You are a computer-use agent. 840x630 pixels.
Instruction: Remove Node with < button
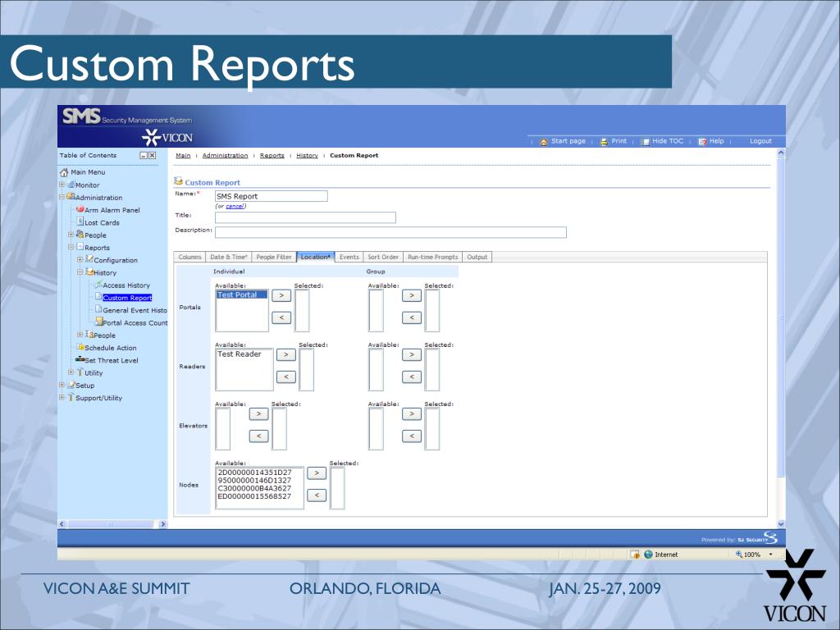[x=317, y=495]
